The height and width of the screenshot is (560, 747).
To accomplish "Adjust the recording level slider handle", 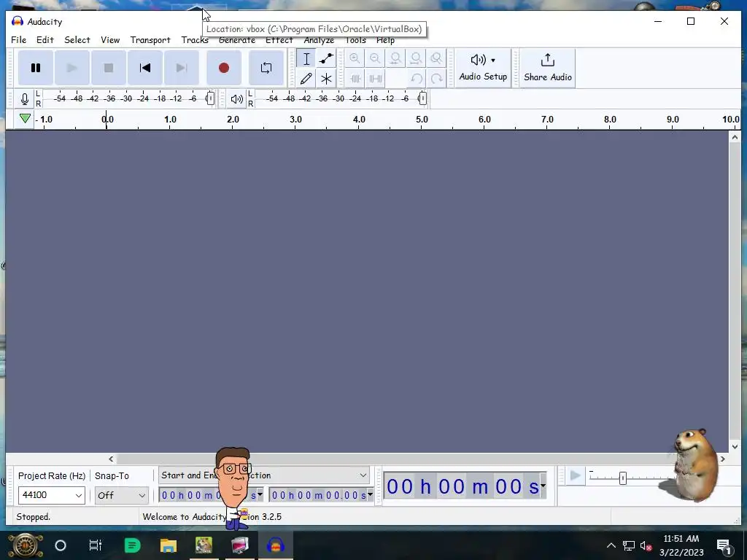I will [211, 98].
